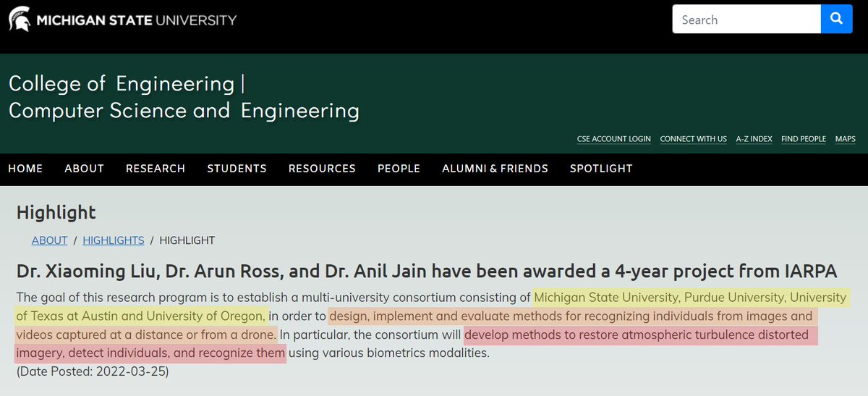Click the ABOUT breadcrumb link

pos(49,240)
